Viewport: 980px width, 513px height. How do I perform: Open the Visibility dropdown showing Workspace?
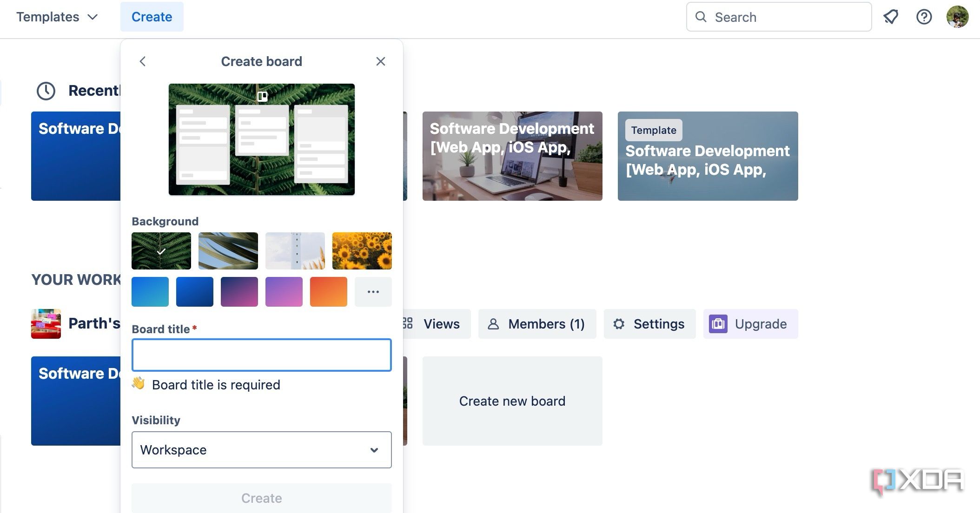[261, 450]
